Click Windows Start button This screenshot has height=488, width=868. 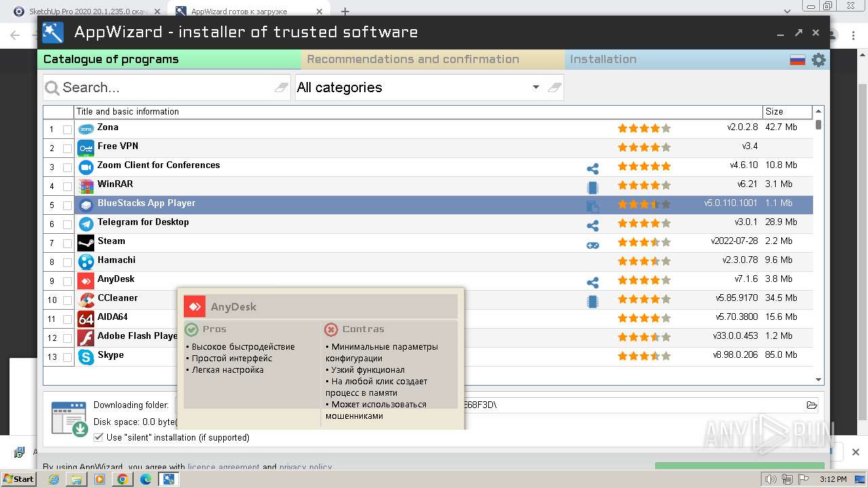coord(18,479)
